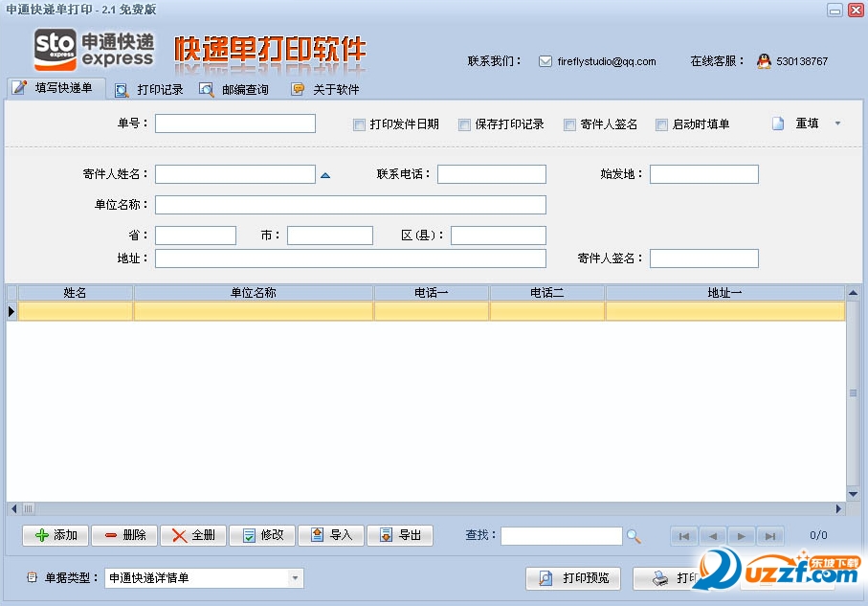Click the 电话二 column header
The image size is (868, 606).
coord(547,293)
